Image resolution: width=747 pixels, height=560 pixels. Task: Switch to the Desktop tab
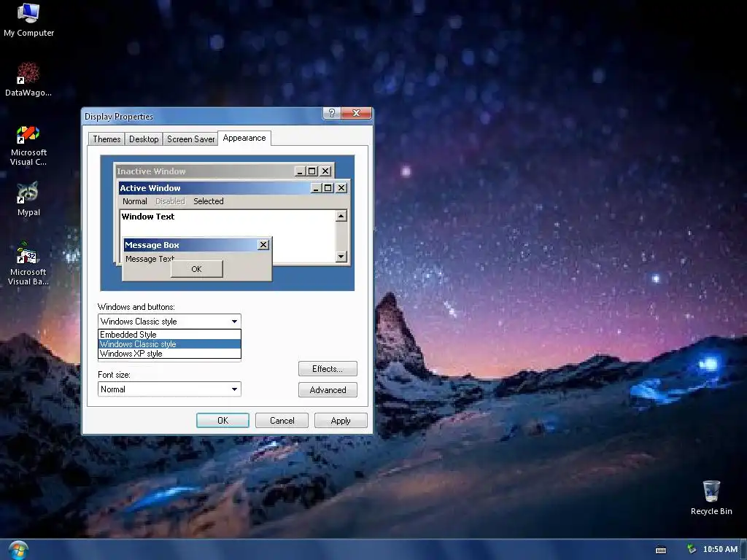pos(144,139)
